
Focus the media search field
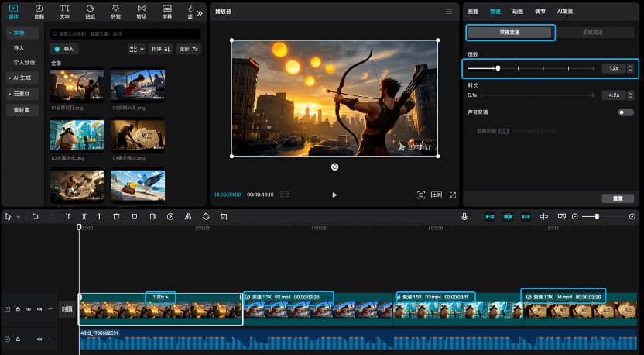tap(125, 34)
